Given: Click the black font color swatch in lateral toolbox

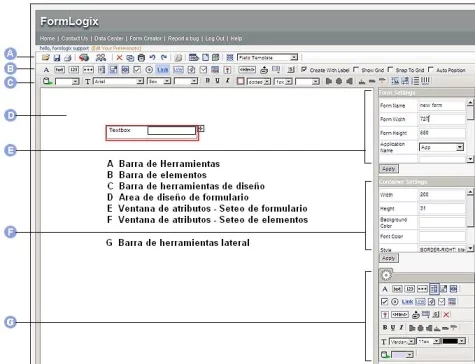Looking at the screenshot, I should click(x=450, y=341).
